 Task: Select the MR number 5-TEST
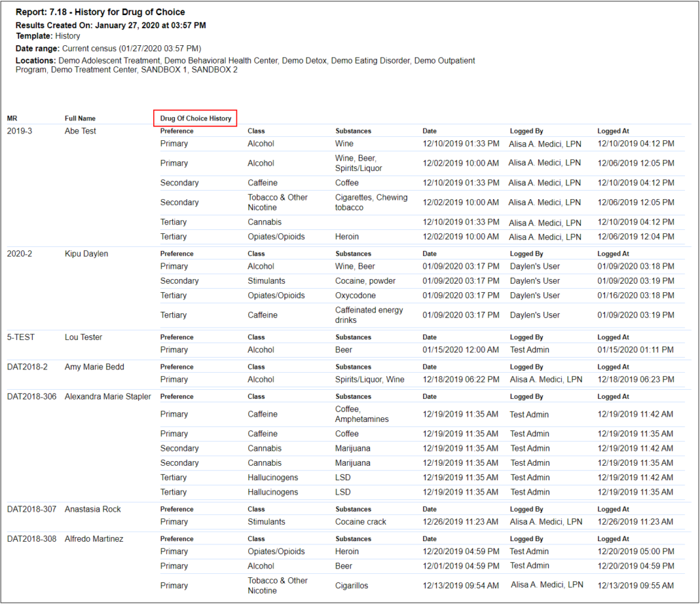click(21, 337)
